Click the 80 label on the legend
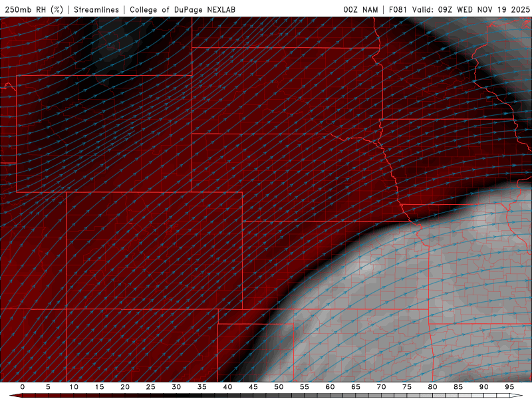Image resolution: width=532 pixels, height=399 pixels. [432, 387]
